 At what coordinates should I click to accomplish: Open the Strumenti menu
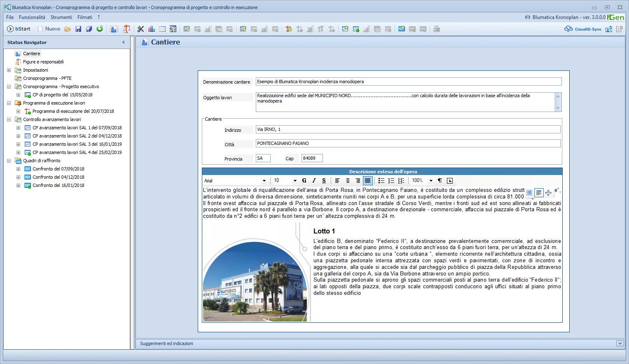pos(61,17)
